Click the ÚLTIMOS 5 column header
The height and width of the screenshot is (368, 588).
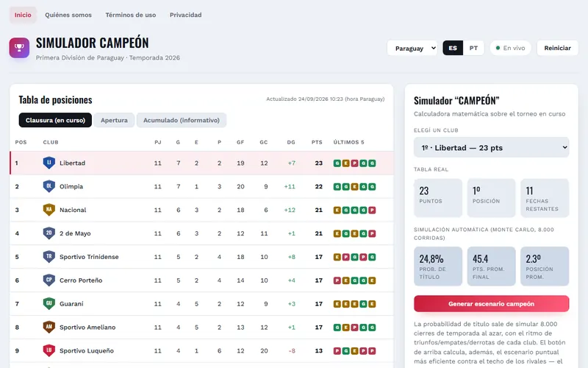coord(348,142)
